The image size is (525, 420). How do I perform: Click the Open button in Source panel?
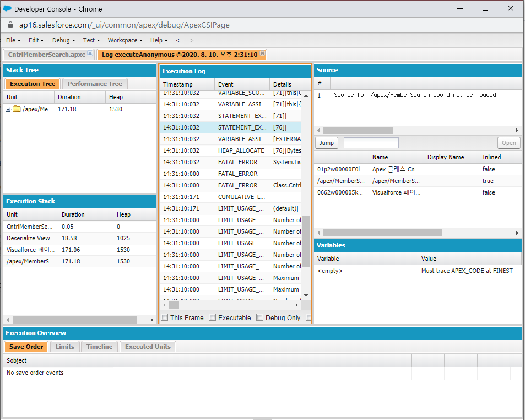tap(508, 143)
